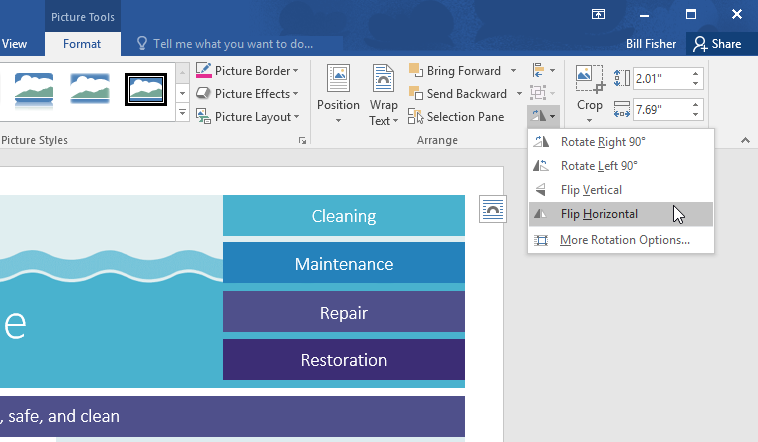Expand the Picture Styles gallery more arrow
758x442 pixels.
182,114
